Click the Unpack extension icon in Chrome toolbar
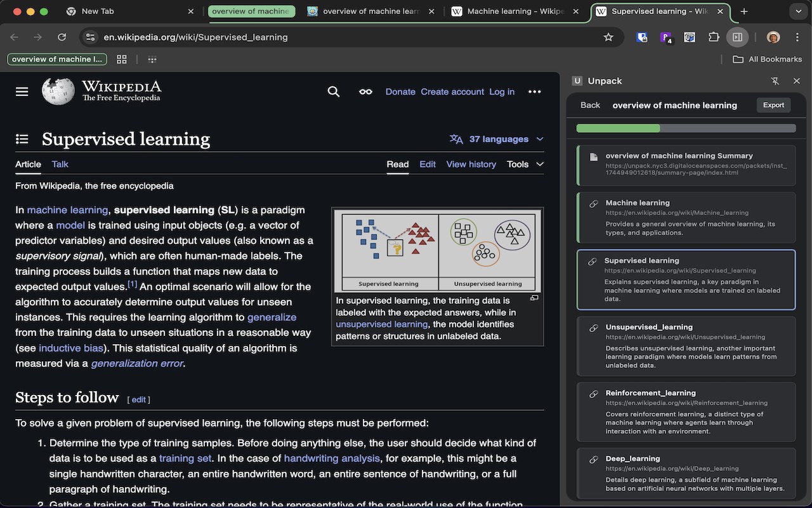This screenshot has width=812, height=508. point(690,37)
